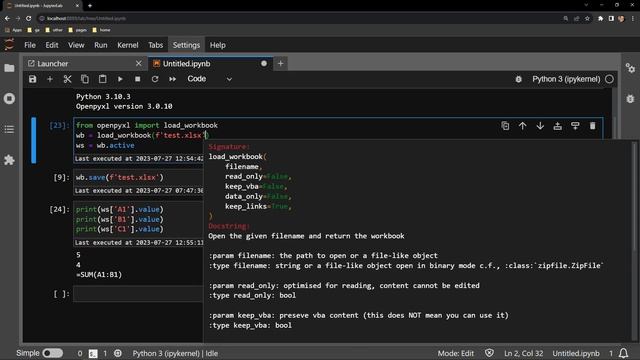Screen dimensions: 640x360
Task: Open a new launcher with the plus tab button
Action: [x=280, y=64]
